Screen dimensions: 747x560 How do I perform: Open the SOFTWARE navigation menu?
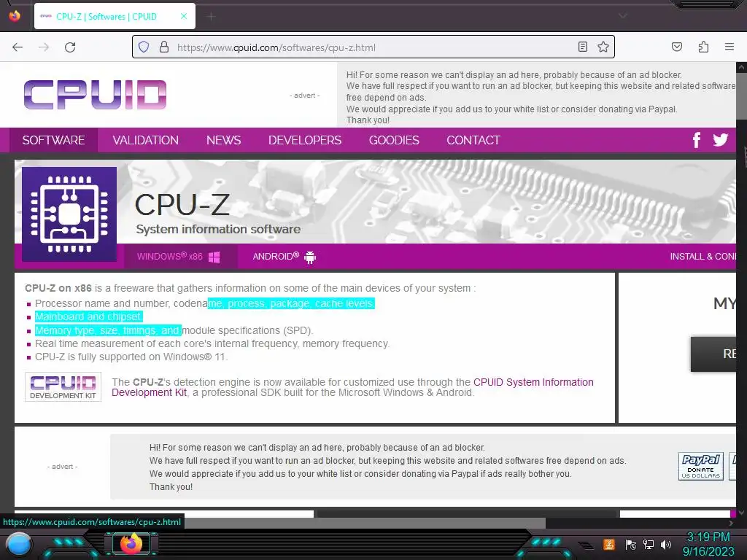[x=53, y=140]
